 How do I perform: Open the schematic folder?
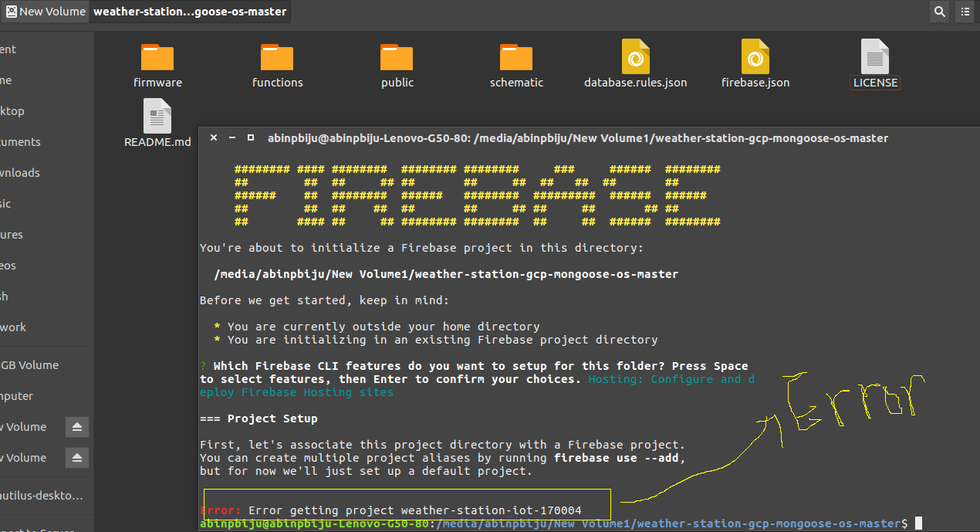(x=516, y=57)
